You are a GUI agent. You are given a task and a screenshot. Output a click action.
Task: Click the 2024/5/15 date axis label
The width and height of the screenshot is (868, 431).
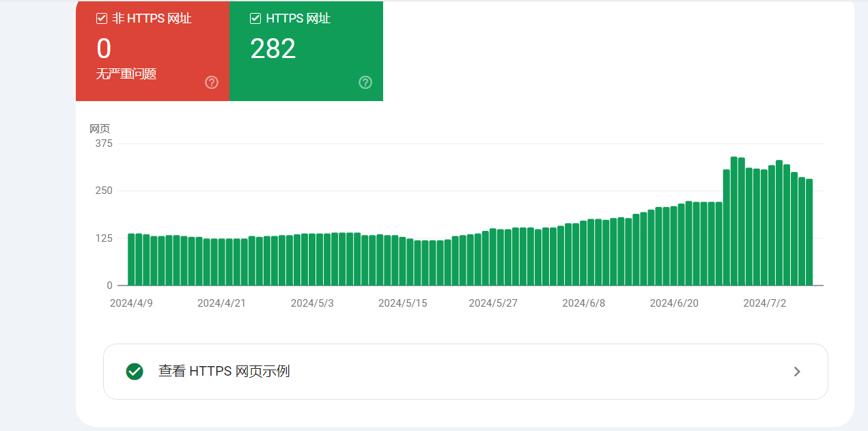[x=402, y=303]
